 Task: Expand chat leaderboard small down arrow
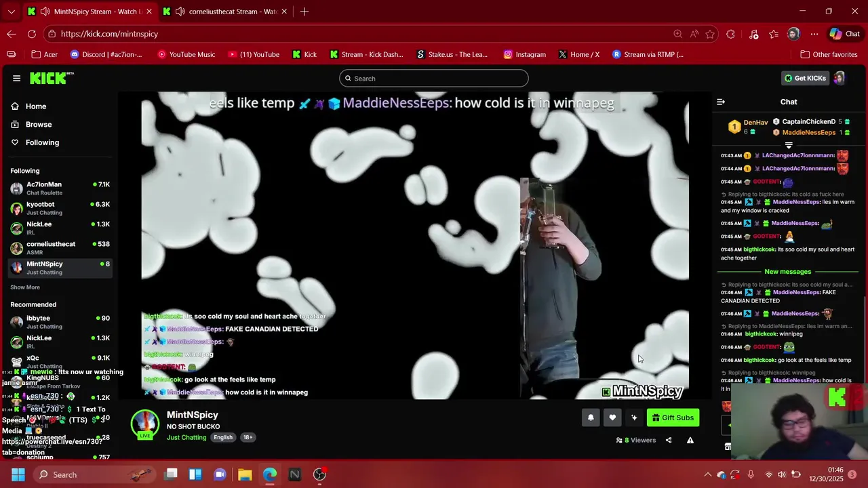click(x=789, y=145)
